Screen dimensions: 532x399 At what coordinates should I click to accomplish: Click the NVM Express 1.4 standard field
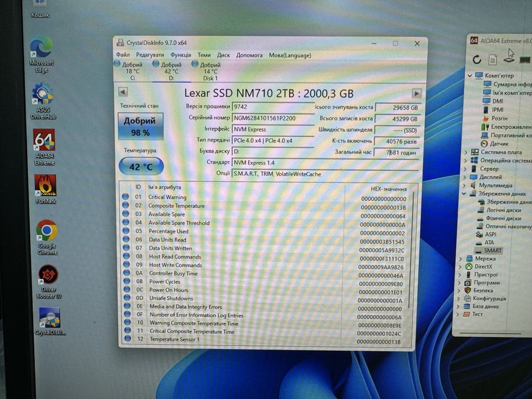[325, 163]
